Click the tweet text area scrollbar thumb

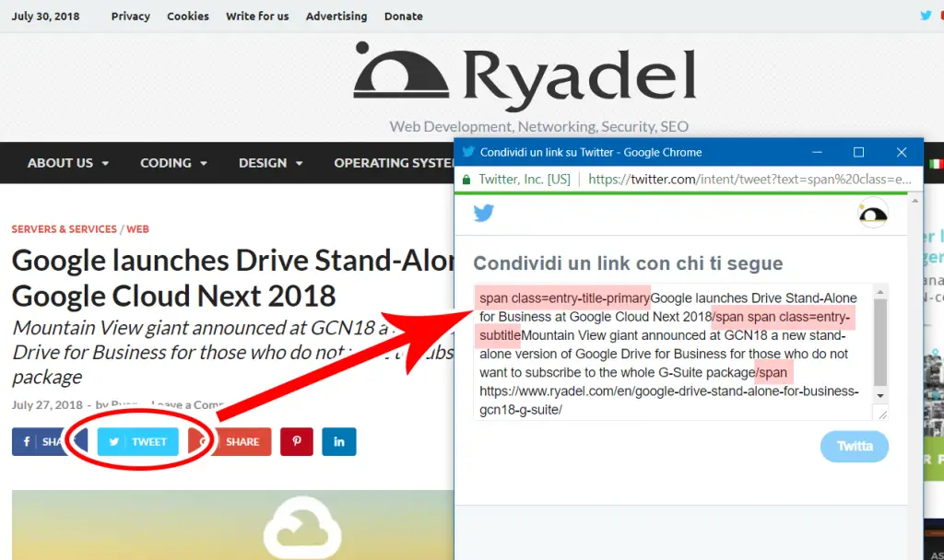coord(880,342)
